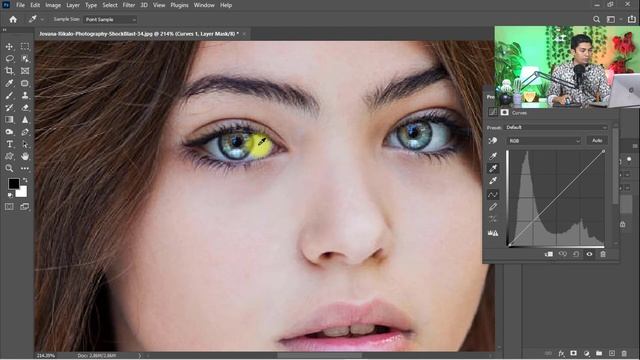Select the Object Selection tool
The image size is (640, 360).
[x=25, y=59]
